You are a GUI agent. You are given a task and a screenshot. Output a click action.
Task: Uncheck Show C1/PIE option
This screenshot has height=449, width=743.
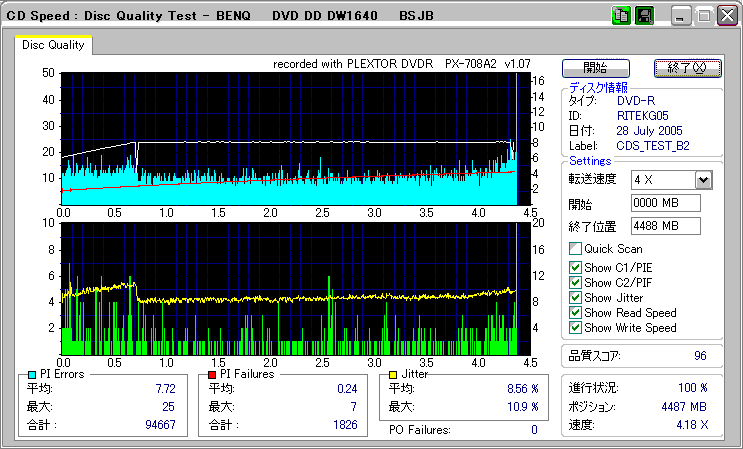575,267
